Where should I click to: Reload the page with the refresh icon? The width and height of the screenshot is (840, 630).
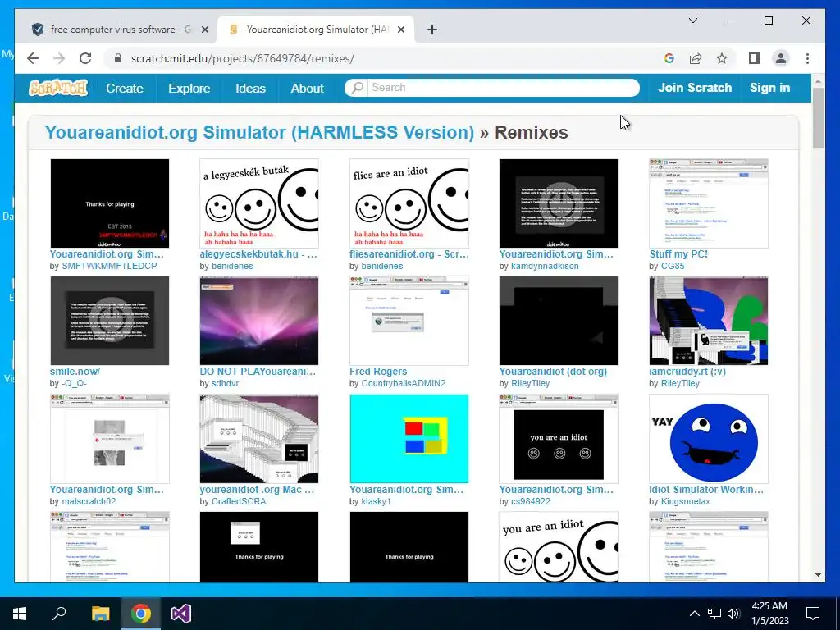[x=85, y=58]
